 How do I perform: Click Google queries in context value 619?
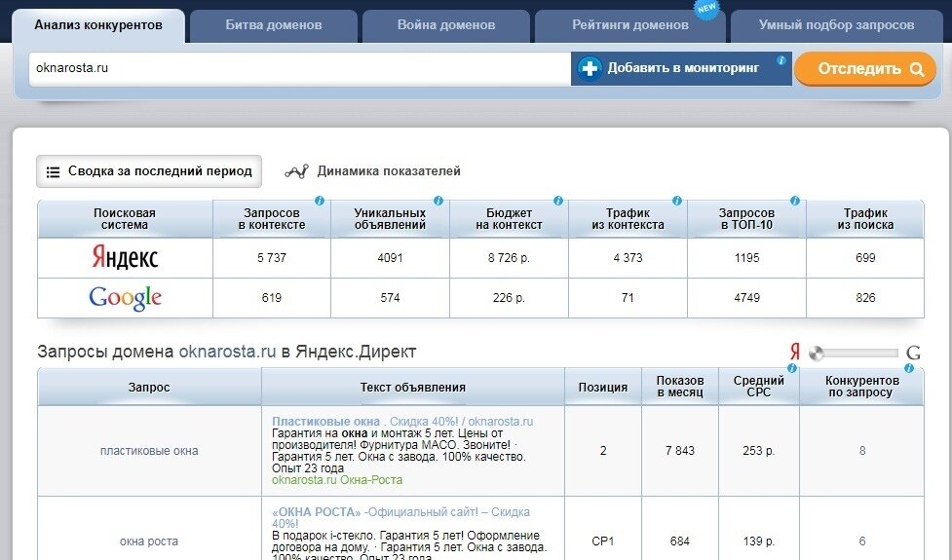tap(272, 298)
